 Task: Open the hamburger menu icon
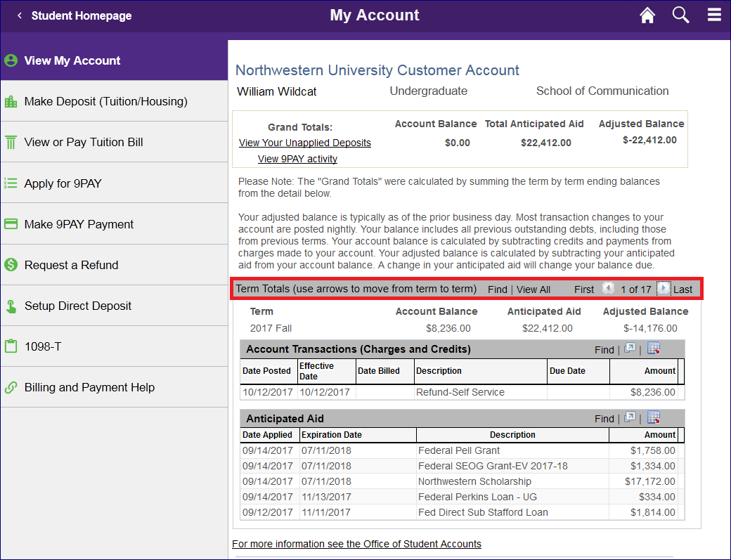tap(714, 15)
